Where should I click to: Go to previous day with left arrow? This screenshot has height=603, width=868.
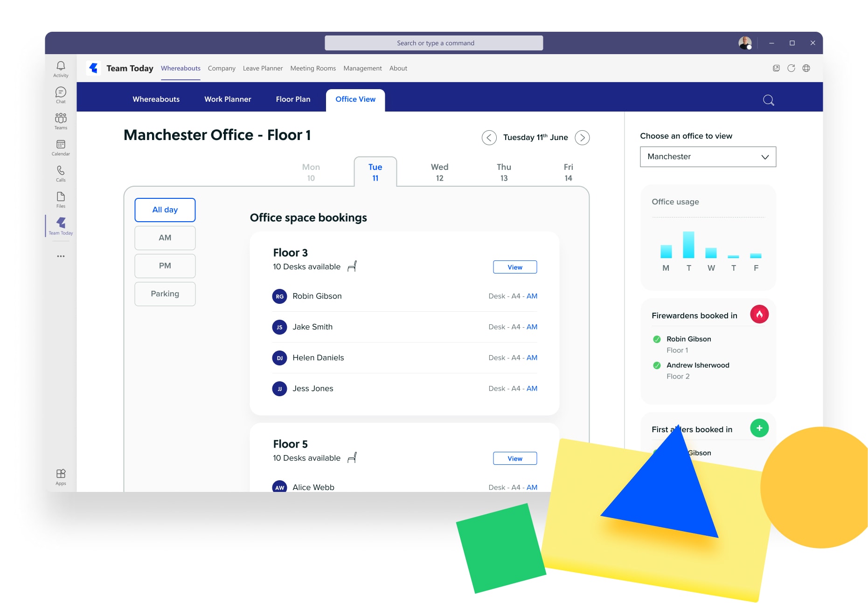click(489, 138)
